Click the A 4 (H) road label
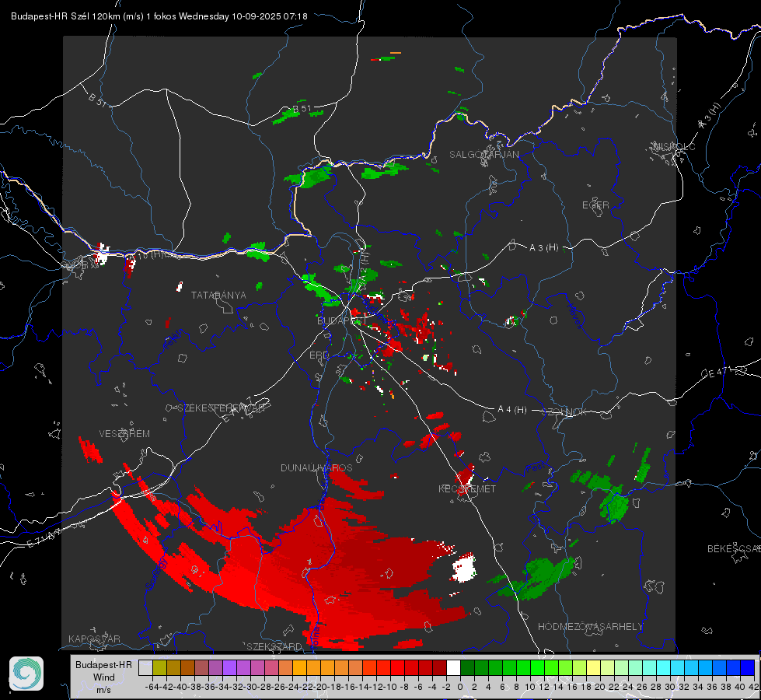 coord(512,410)
